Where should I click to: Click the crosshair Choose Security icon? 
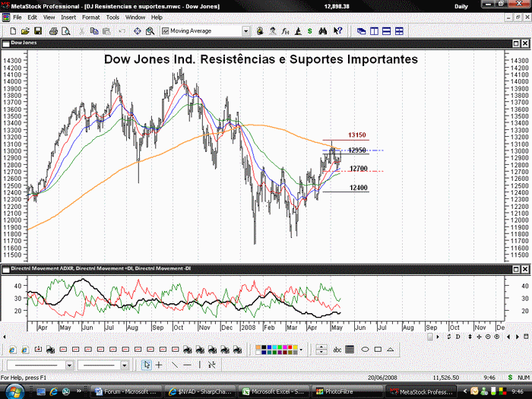click(x=138, y=31)
